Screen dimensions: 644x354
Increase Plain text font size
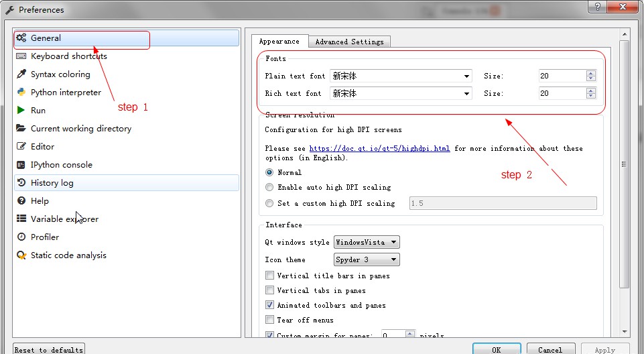pyautogui.click(x=591, y=73)
